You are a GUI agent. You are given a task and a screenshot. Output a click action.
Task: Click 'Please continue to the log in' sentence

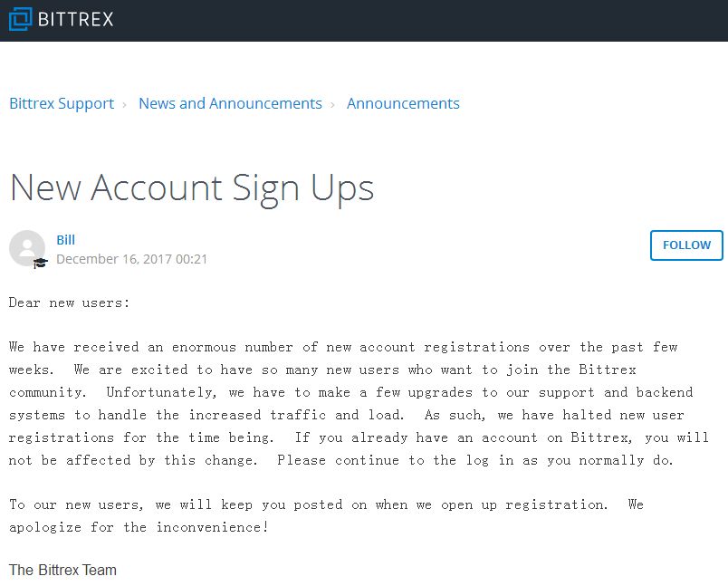[383, 460]
